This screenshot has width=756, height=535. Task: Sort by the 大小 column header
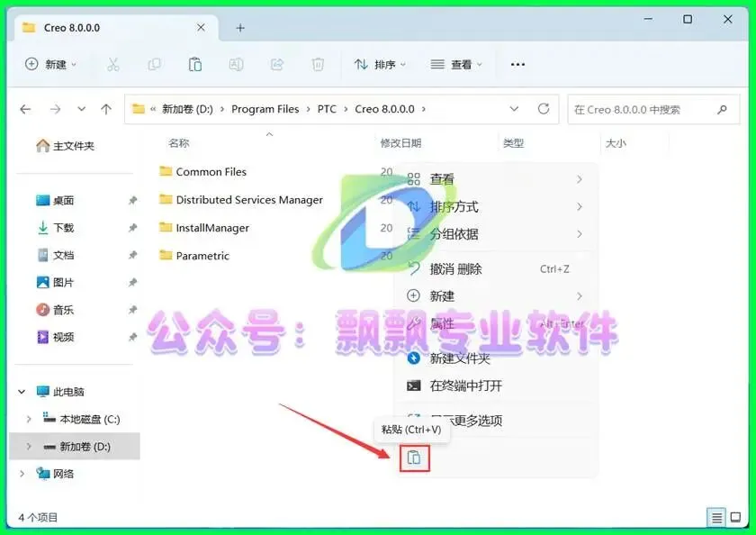click(616, 143)
